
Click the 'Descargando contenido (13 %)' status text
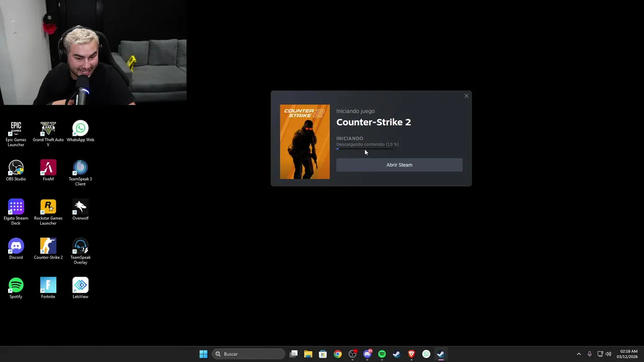(x=367, y=144)
